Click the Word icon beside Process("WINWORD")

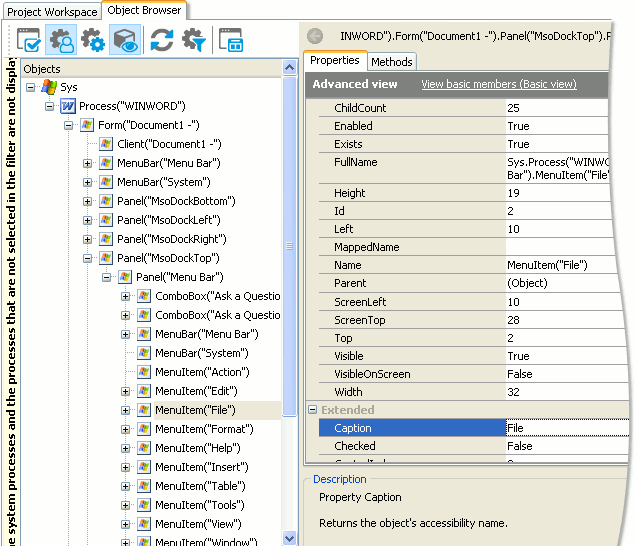[68, 106]
